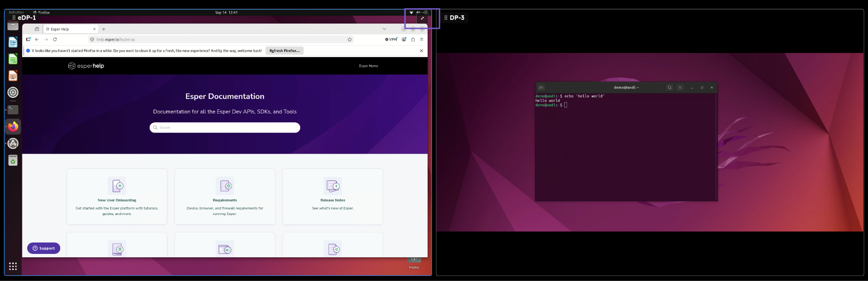Bookmark this page with the star
868x281 pixels.
pos(350,39)
